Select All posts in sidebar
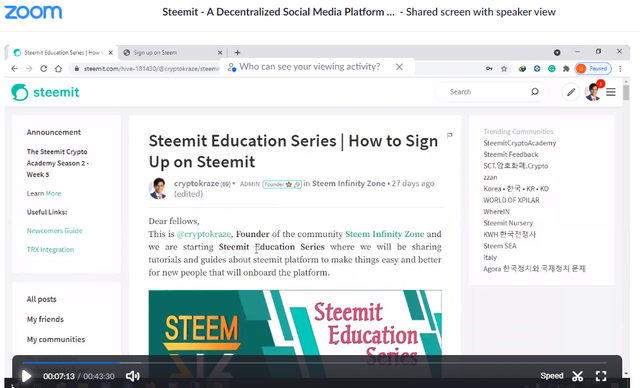The height and width of the screenshot is (388, 640). pos(41,299)
